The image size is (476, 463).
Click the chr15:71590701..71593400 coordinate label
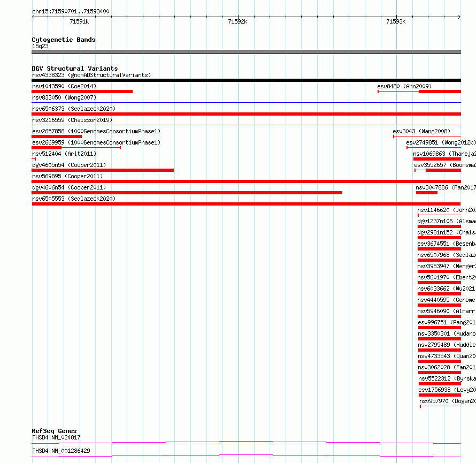[71, 12]
